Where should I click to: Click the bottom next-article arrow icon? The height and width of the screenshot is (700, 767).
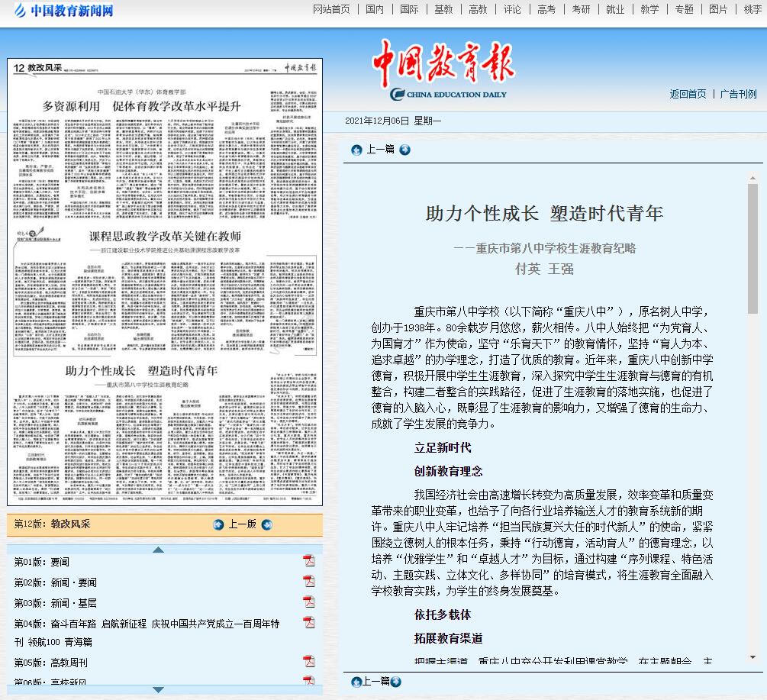(395, 681)
